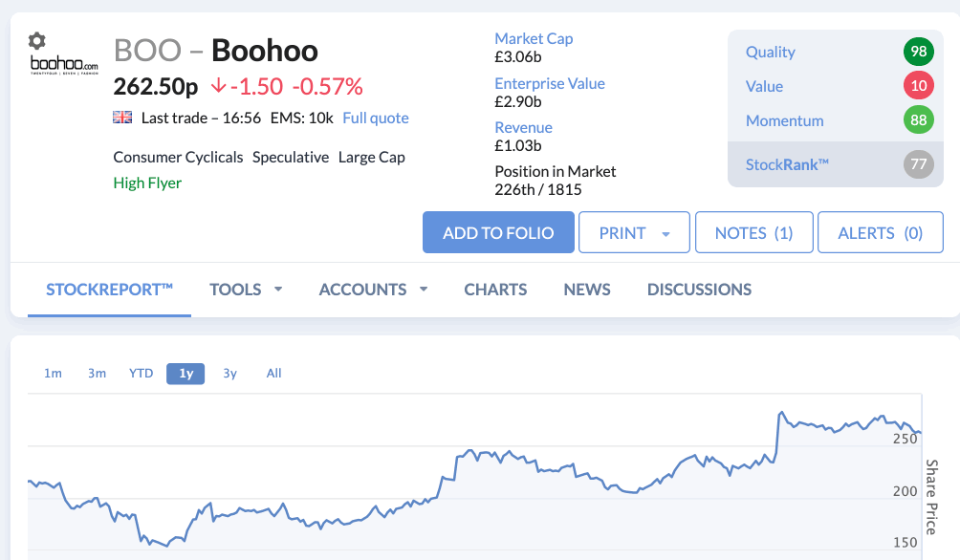This screenshot has height=560, width=960.
Task: Set chart range to 3y
Action: coord(229,374)
